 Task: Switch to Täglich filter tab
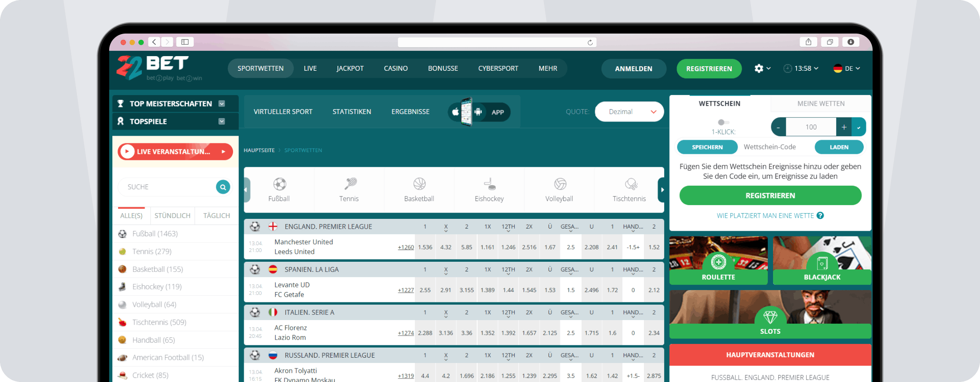coord(217,216)
